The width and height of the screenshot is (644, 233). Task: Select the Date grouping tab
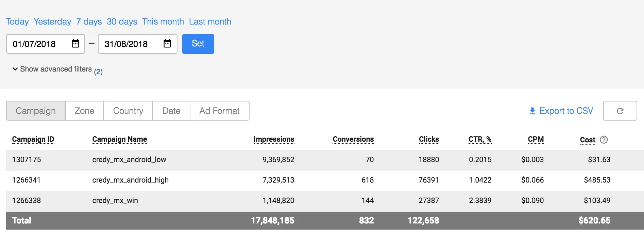pyautogui.click(x=171, y=111)
